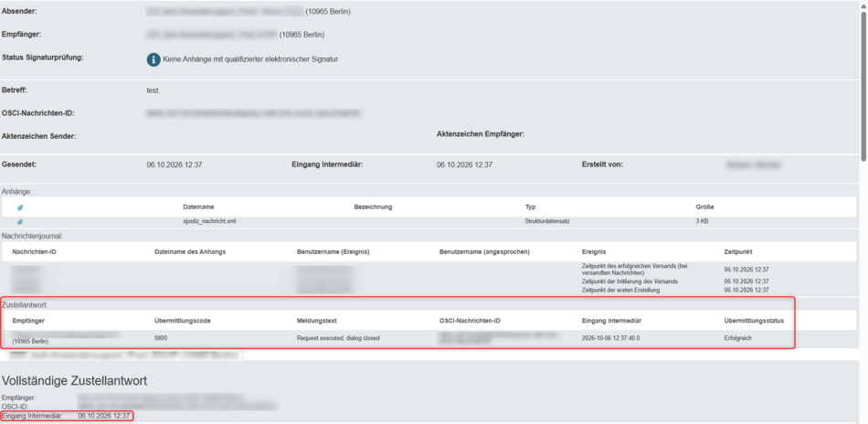Click the Dateiname column header in attachments

coord(198,207)
